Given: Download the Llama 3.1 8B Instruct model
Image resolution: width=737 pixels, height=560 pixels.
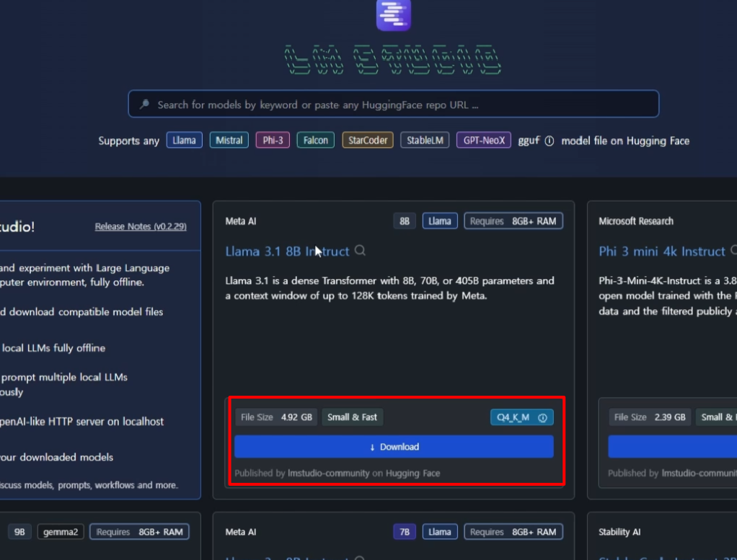Looking at the screenshot, I should [394, 447].
